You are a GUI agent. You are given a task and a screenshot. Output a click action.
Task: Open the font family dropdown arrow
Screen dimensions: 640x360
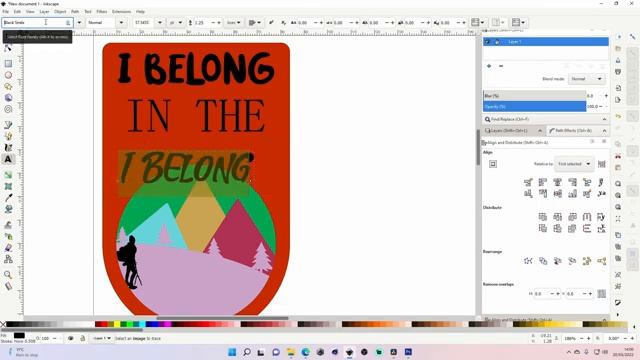click(79, 22)
